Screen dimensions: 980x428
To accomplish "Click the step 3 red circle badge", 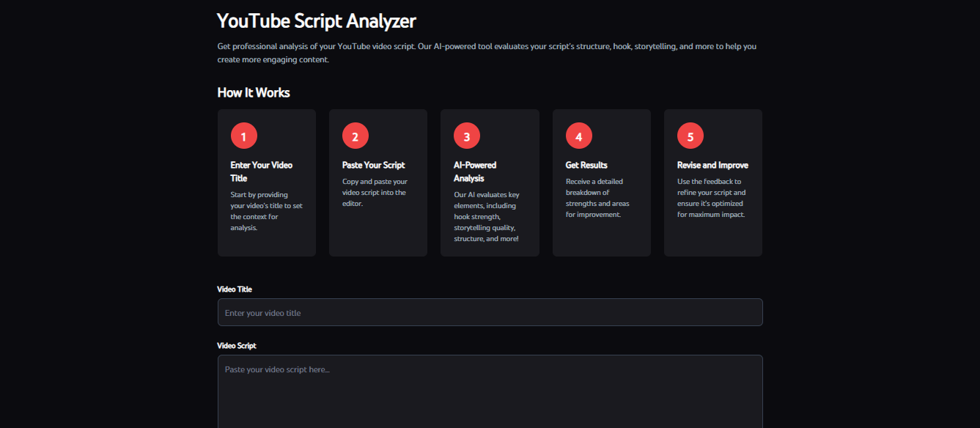I will click(467, 136).
